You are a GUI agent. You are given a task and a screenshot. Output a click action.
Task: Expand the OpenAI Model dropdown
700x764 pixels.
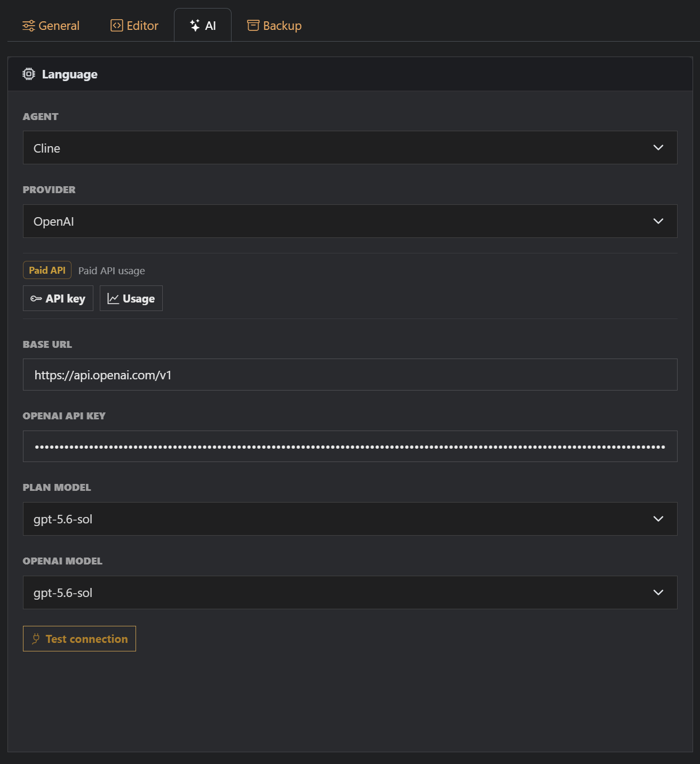[350, 593]
